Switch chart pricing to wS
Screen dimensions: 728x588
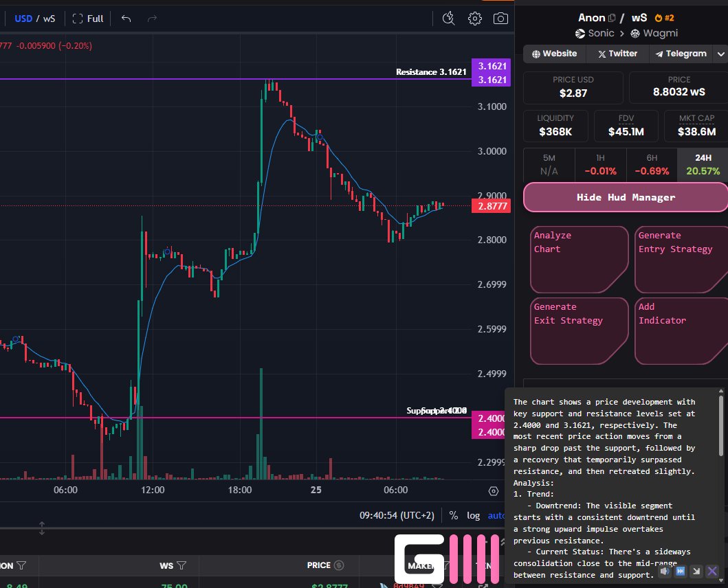(49, 19)
